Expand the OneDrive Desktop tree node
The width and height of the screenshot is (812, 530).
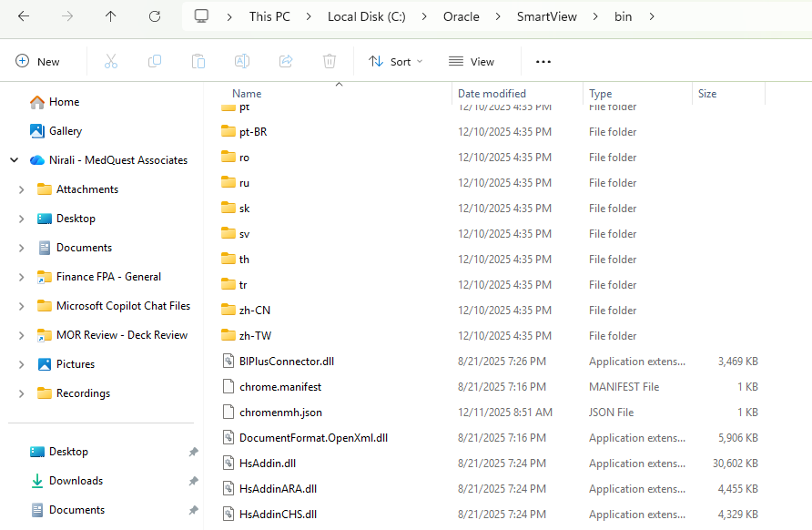click(21, 219)
